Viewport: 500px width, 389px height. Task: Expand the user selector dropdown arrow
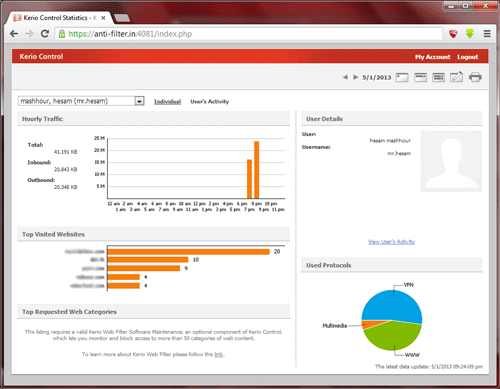tap(139, 101)
